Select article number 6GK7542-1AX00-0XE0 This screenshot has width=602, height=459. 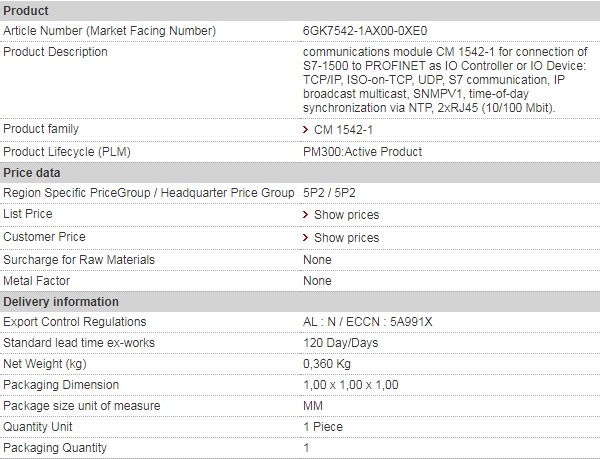click(365, 31)
